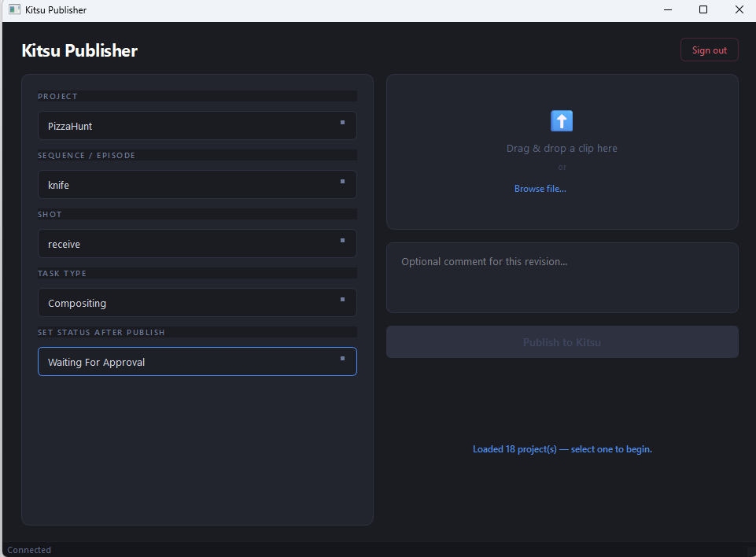The height and width of the screenshot is (557, 756).
Task: Close the Kitsu Publisher window
Action: point(739,9)
